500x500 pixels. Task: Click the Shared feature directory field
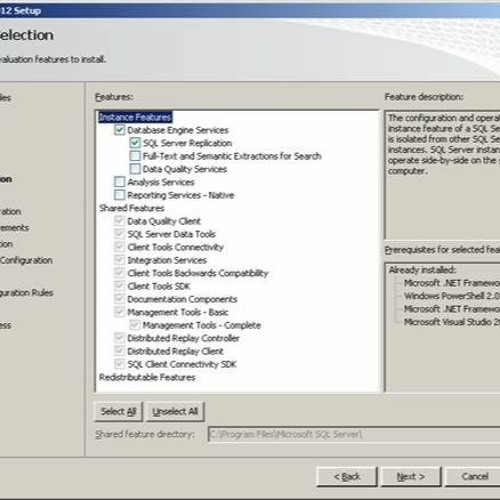pos(354,434)
